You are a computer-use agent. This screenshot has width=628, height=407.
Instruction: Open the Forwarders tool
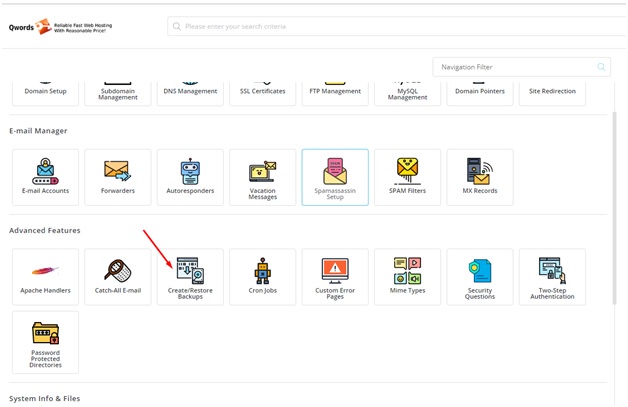(x=117, y=177)
